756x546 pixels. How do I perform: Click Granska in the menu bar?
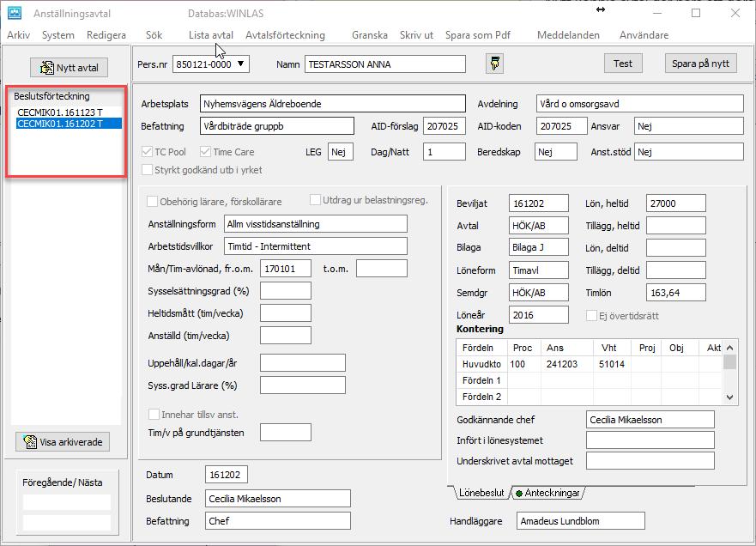tap(370, 35)
